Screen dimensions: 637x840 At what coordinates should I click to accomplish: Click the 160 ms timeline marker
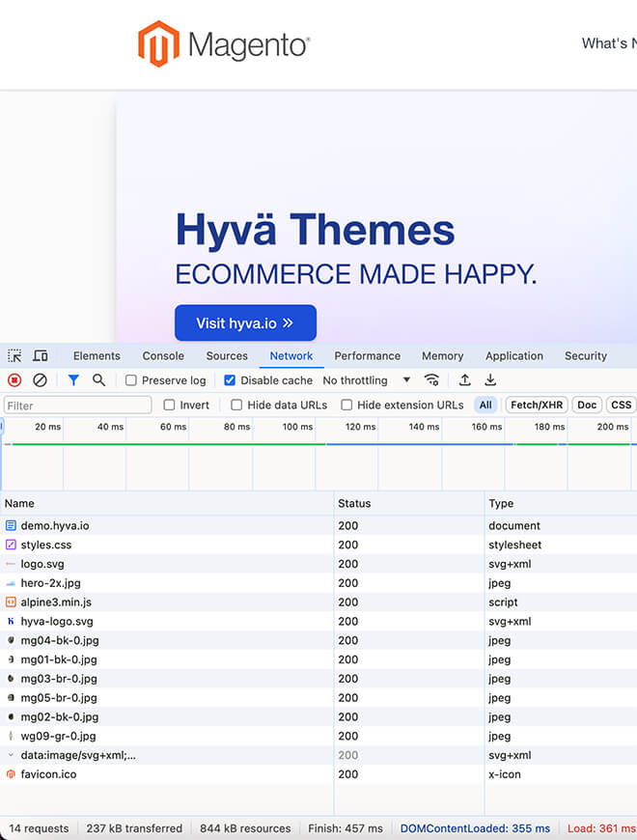pyautogui.click(x=486, y=427)
